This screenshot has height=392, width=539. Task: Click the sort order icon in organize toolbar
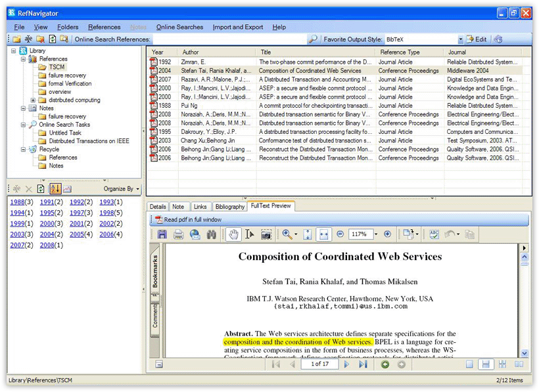pyautogui.click(x=55, y=188)
